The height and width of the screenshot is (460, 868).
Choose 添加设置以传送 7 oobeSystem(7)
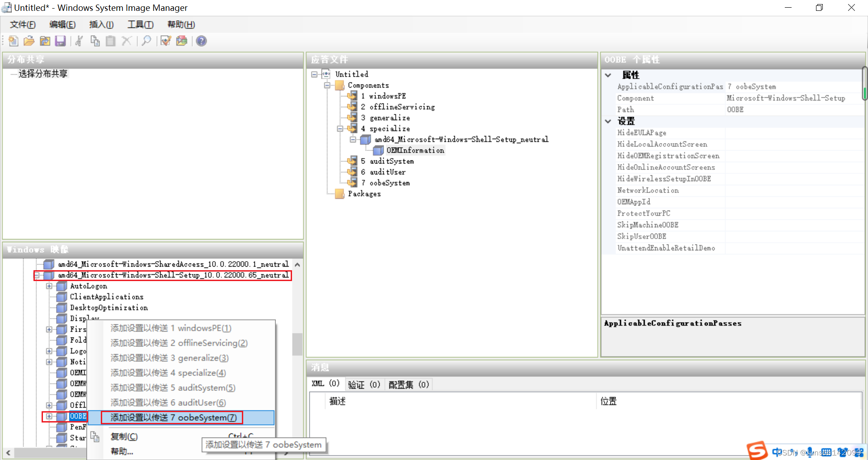pos(181,418)
